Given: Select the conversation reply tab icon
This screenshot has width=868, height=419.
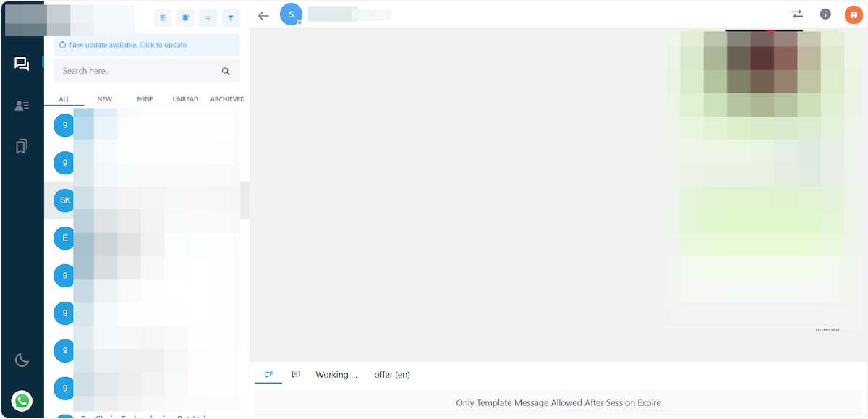Looking at the screenshot, I should click(268, 374).
